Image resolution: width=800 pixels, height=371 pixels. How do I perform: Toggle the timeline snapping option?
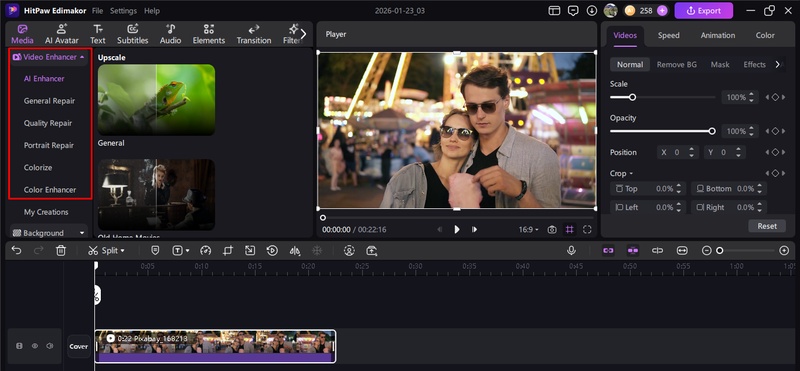(x=633, y=251)
